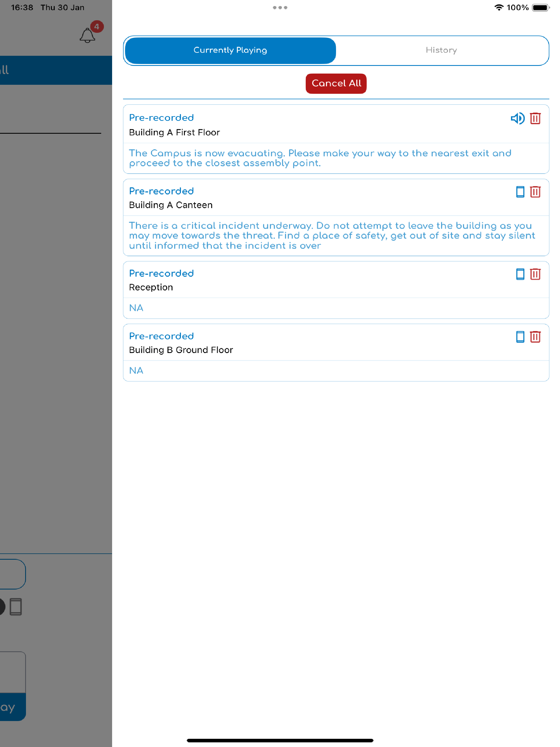Tap the Pre-recorded label above Building A Canteen
Viewport: 560px width, 747px height.
click(x=161, y=191)
